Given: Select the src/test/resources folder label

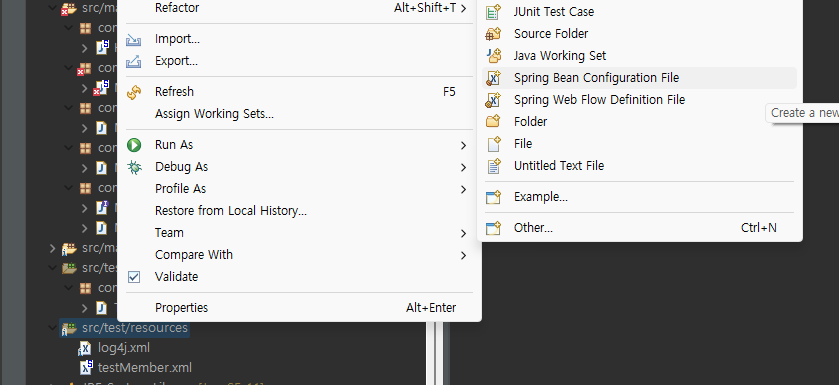Looking at the screenshot, I should (x=135, y=328).
